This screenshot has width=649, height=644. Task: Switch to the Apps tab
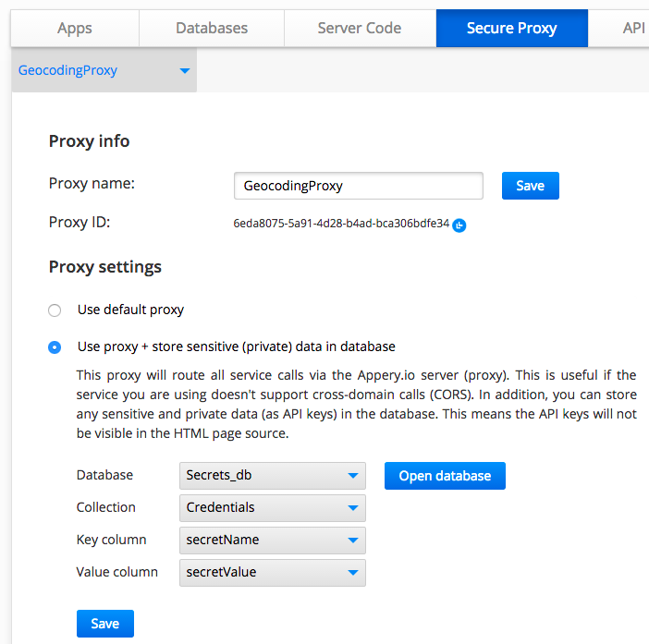pos(75,28)
